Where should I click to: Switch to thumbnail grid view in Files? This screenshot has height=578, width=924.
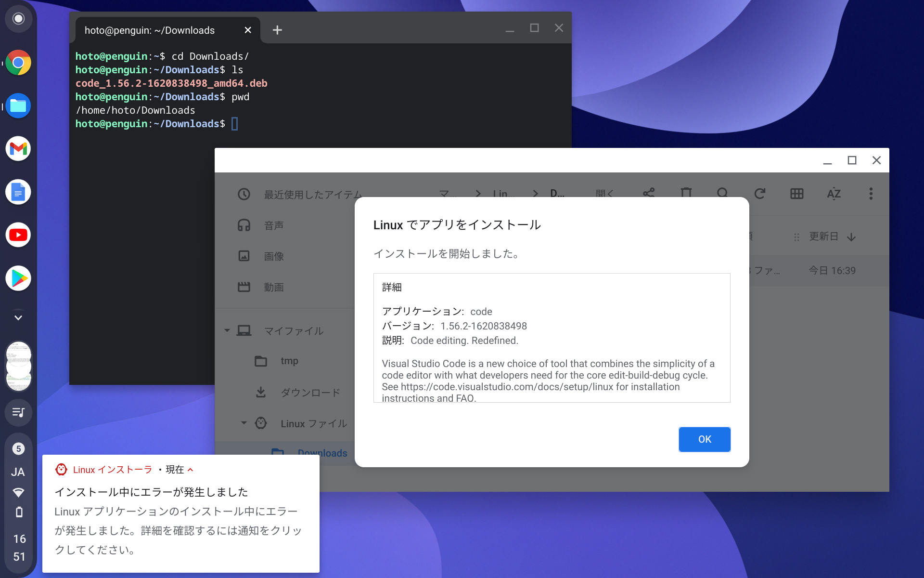coord(796,194)
